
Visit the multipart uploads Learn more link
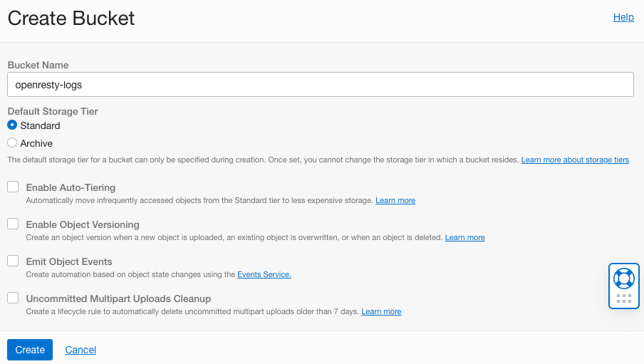pos(381,312)
